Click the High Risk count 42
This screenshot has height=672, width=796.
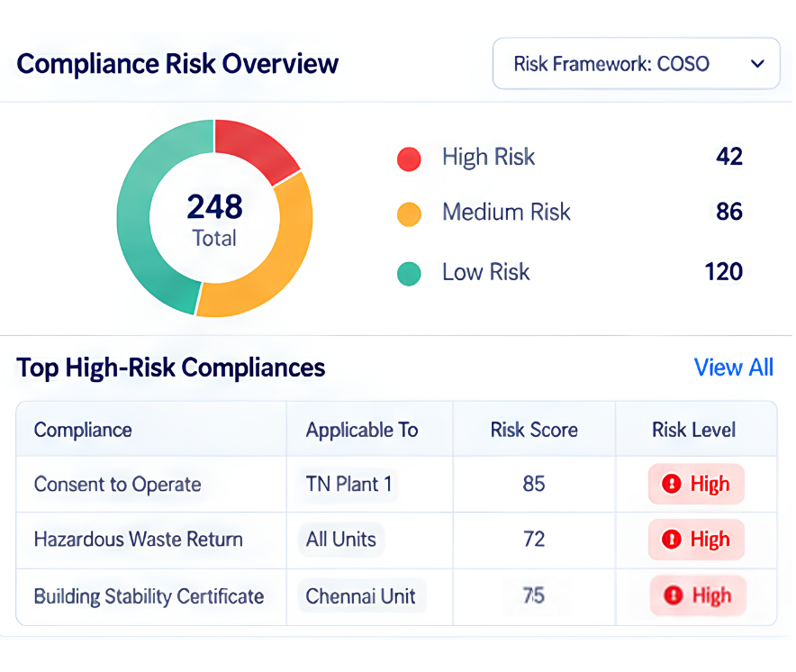(729, 157)
